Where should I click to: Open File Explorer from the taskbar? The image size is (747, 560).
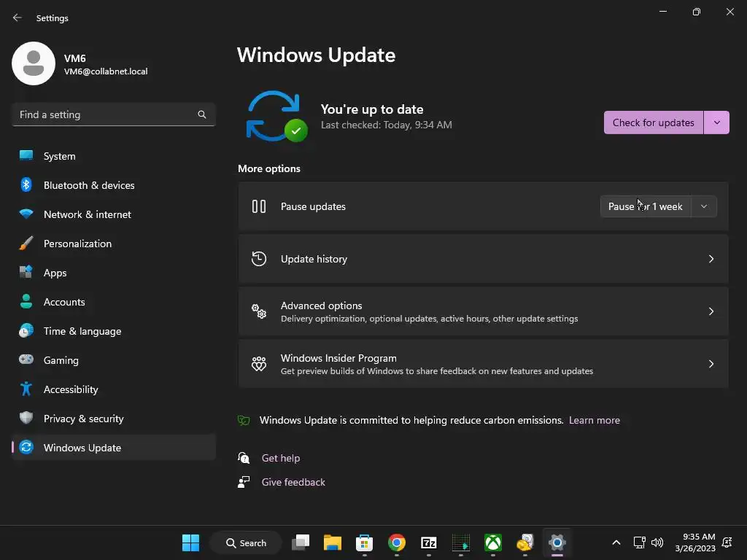coord(333,542)
